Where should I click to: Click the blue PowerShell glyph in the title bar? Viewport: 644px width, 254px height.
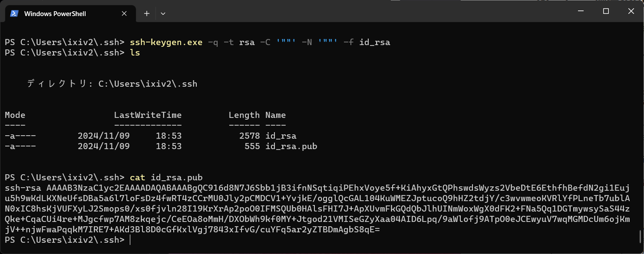tap(13, 13)
